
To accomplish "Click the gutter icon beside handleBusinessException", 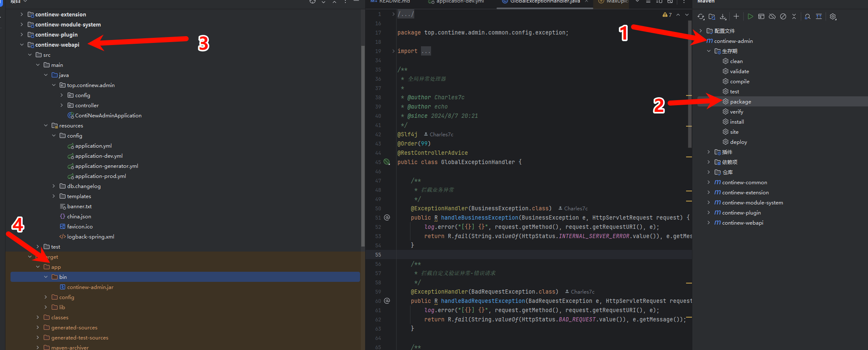I will click(387, 217).
